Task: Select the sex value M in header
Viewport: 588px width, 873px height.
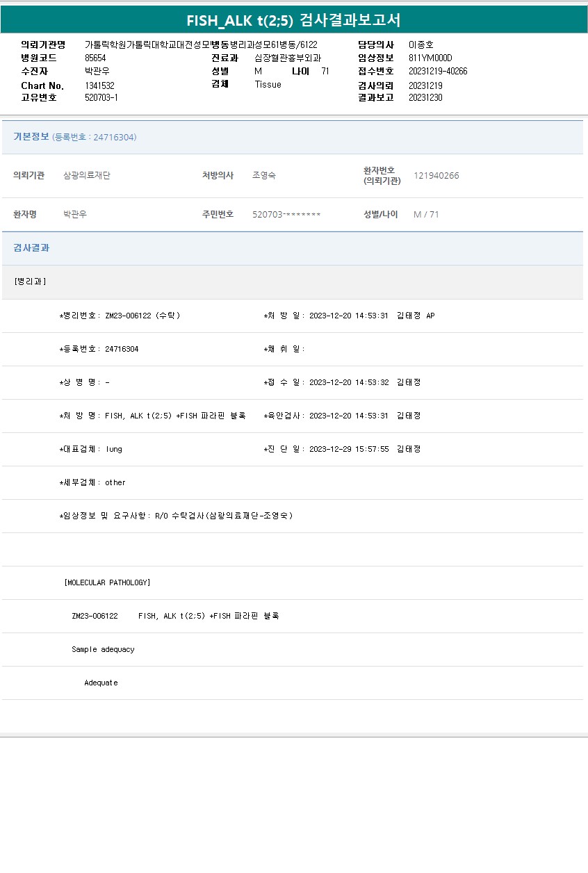Action: tap(258, 72)
